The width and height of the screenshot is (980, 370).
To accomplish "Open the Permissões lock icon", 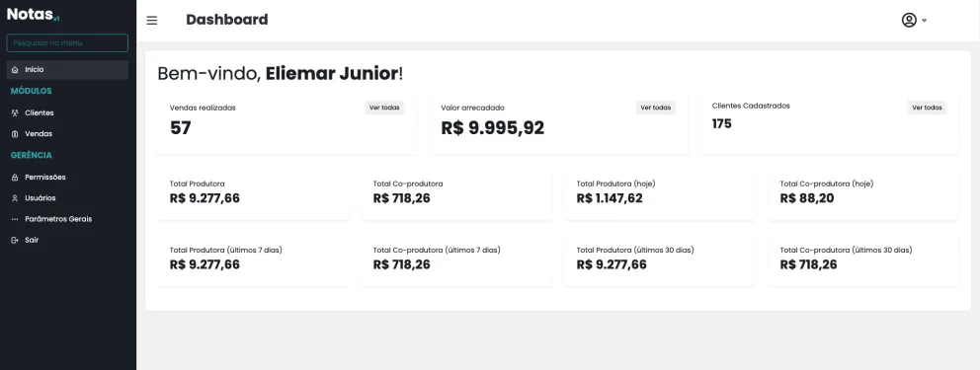I will (x=15, y=178).
